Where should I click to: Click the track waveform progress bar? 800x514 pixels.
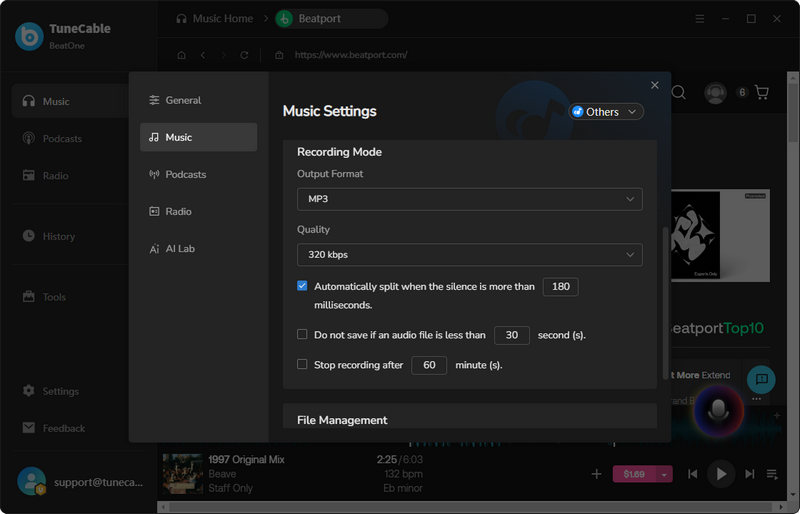point(512,444)
